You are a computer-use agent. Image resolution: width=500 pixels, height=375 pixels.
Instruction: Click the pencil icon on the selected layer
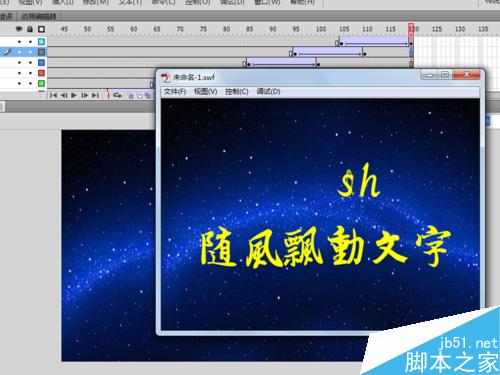[8, 52]
